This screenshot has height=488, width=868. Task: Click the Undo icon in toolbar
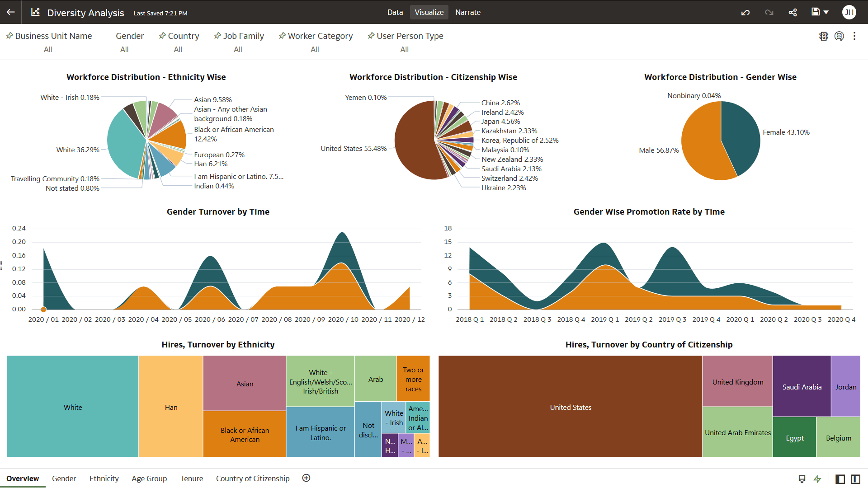point(745,12)
